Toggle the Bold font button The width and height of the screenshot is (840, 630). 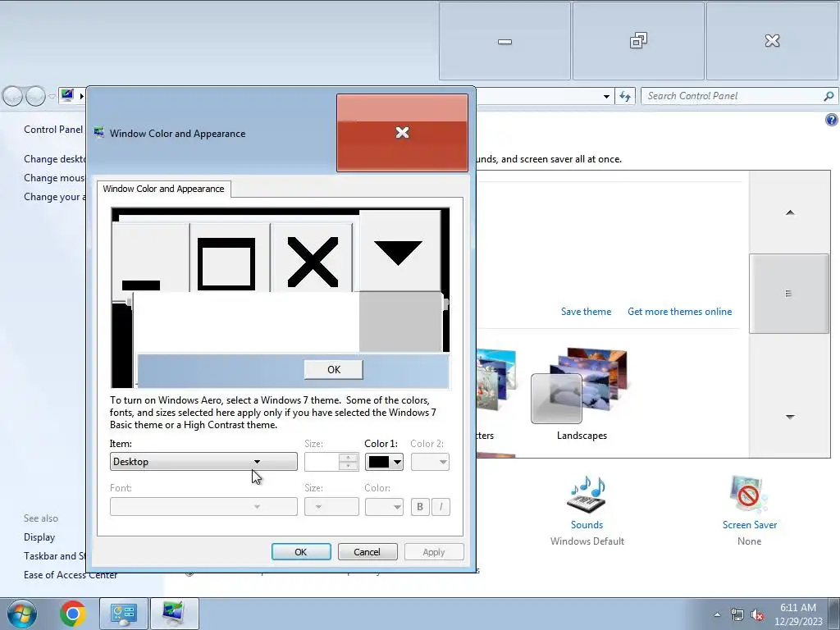click(420, 507)
